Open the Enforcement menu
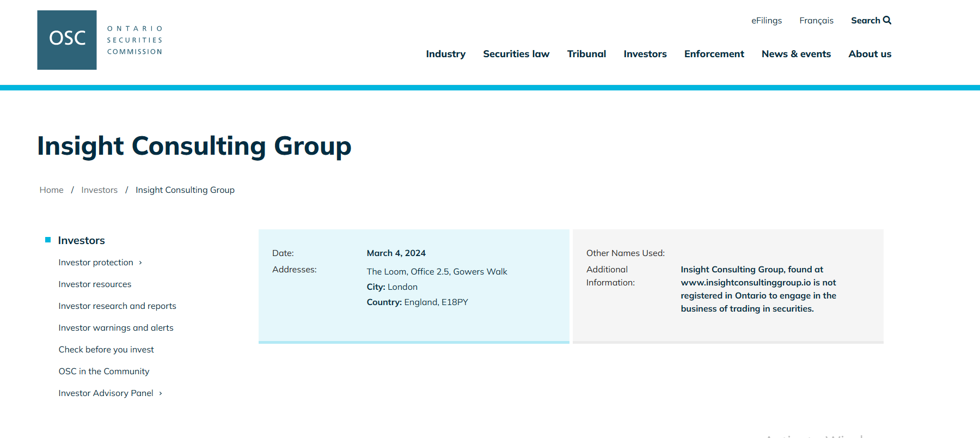Screen dimensions: 980x438 [714, 54]
